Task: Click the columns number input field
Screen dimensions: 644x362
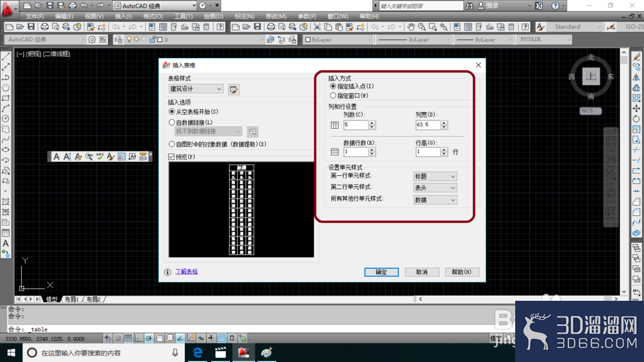Action: point(355,124)
